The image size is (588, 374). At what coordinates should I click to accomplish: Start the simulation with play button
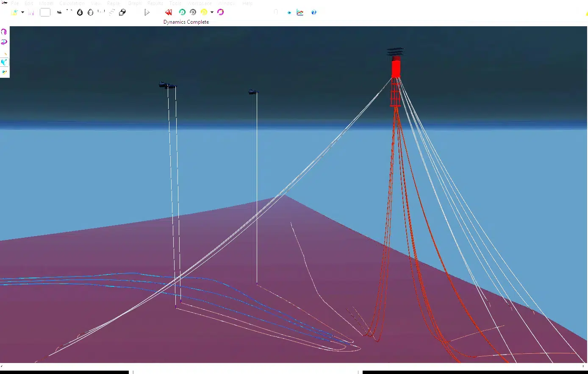[x=147, y=13]
